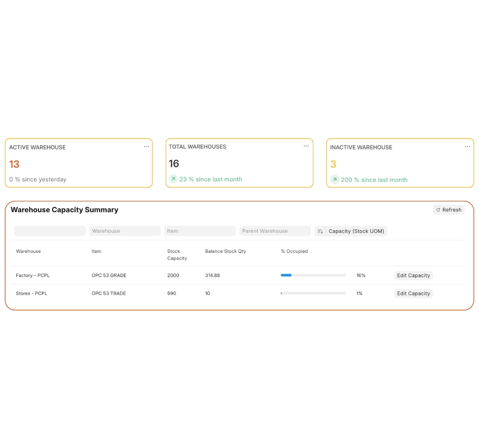
Task: Toggle the sort direction icon button
Action: pos(320,231)
